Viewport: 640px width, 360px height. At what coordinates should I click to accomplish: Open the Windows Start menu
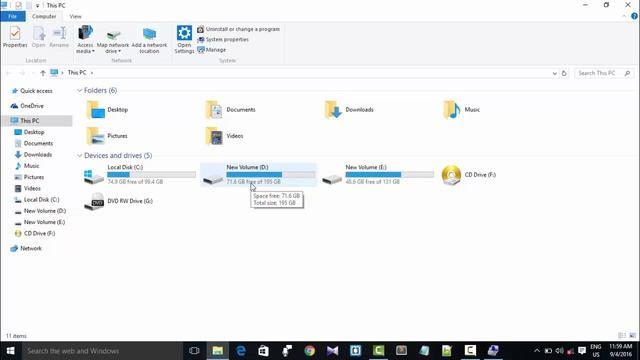tap(11, 351)
